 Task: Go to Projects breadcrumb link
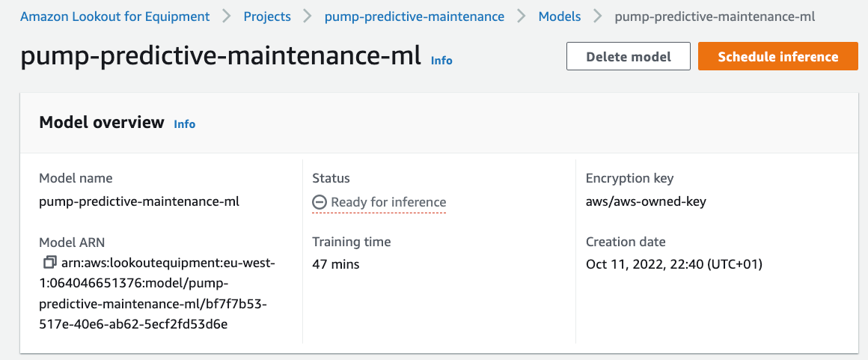[x=267, y=16]
